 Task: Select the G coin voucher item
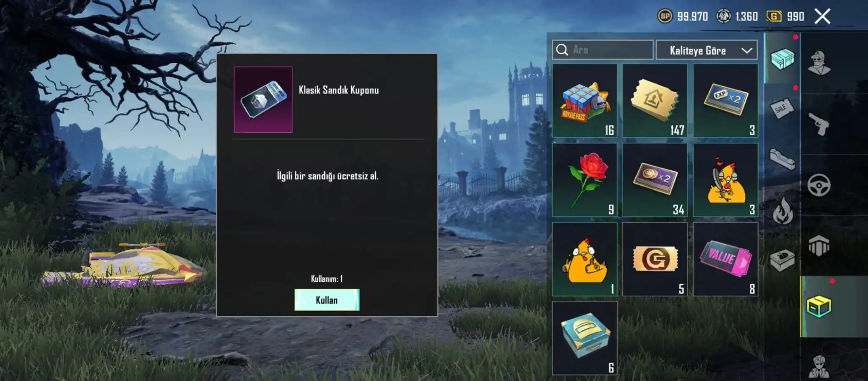tap(655, 259)
